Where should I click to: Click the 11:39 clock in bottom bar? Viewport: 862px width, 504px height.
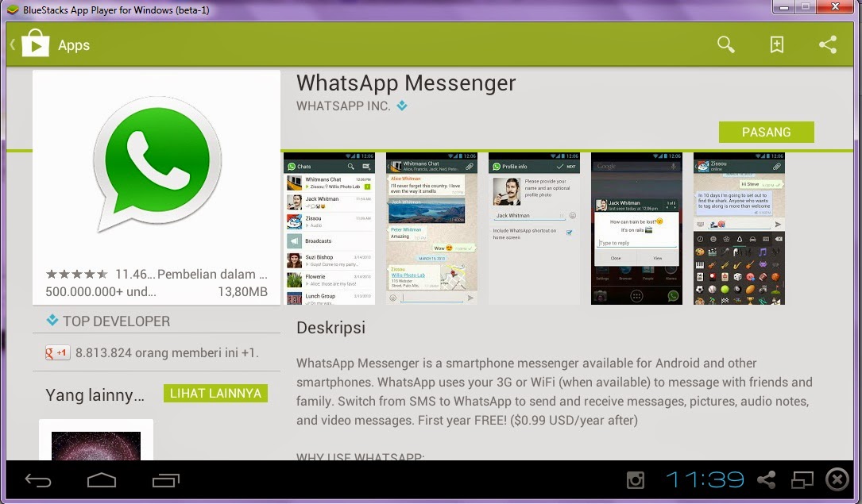pos(705,480)
